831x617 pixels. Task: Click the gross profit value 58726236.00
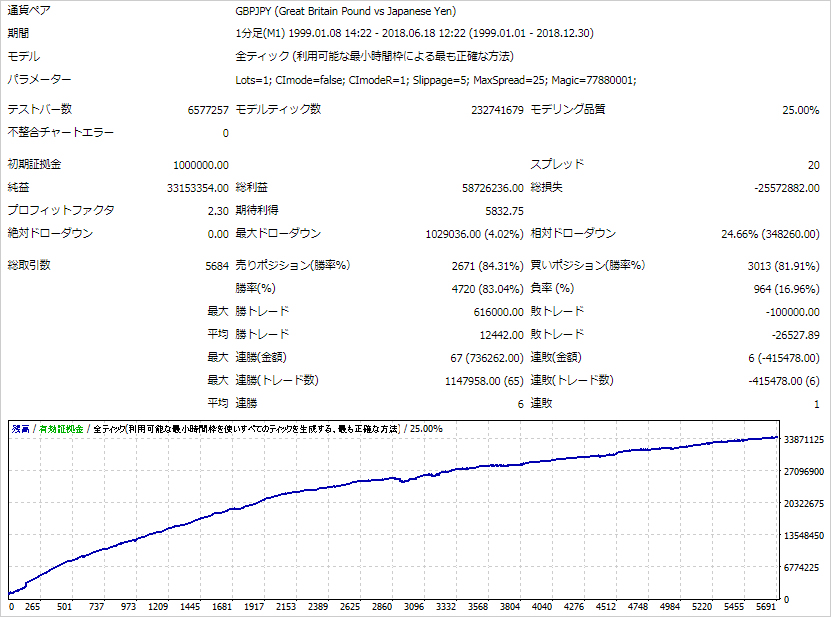[x=492, y=188]
